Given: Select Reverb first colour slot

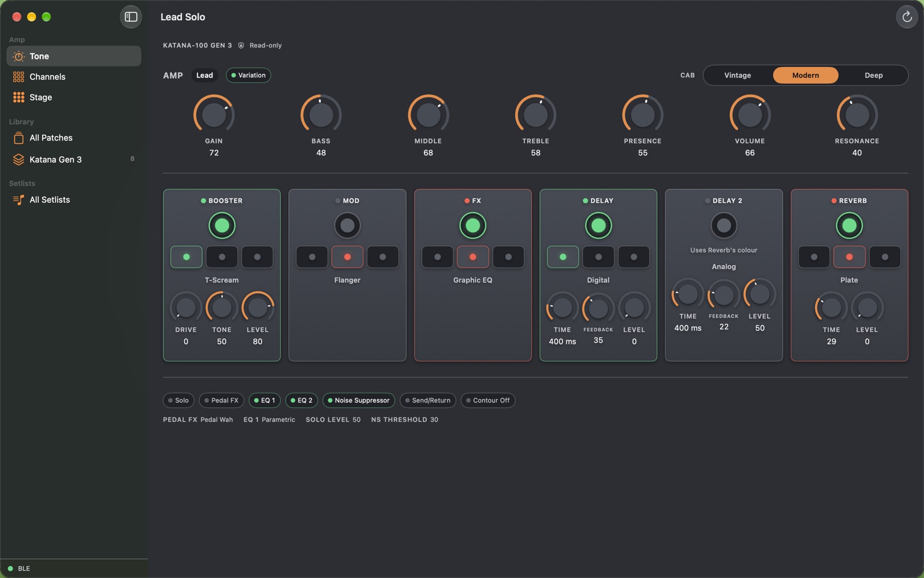Looking at the screenshot, I should (814, 257).
